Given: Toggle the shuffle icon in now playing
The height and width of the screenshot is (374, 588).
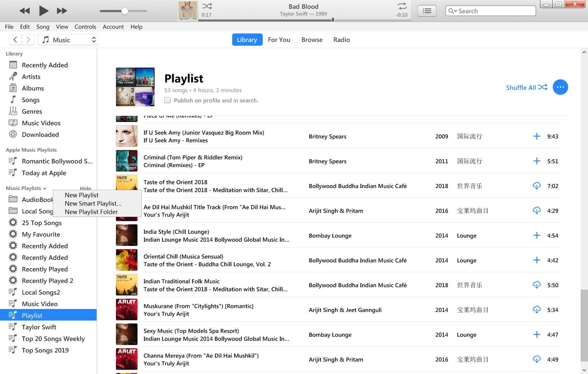Looking at the screenshot, I should [207, 6].
